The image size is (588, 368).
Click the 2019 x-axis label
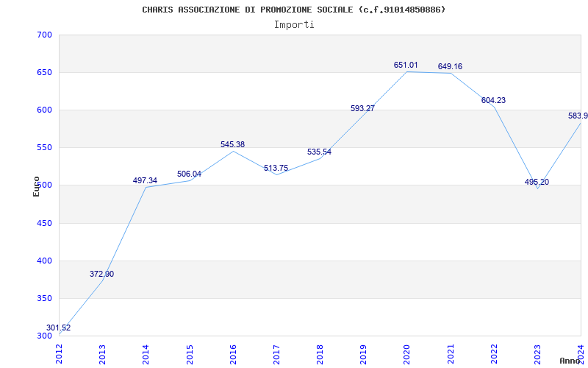tap(364, 354)
